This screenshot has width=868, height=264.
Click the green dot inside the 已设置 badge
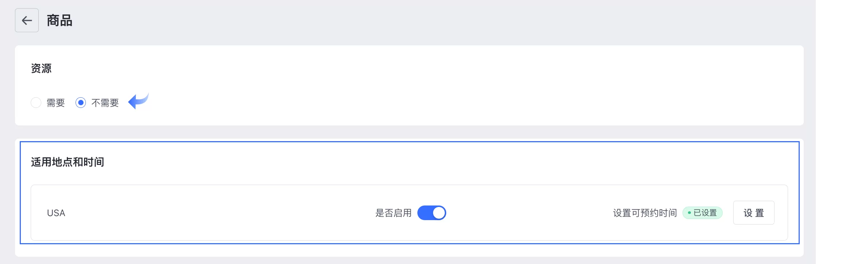[689, 212]
